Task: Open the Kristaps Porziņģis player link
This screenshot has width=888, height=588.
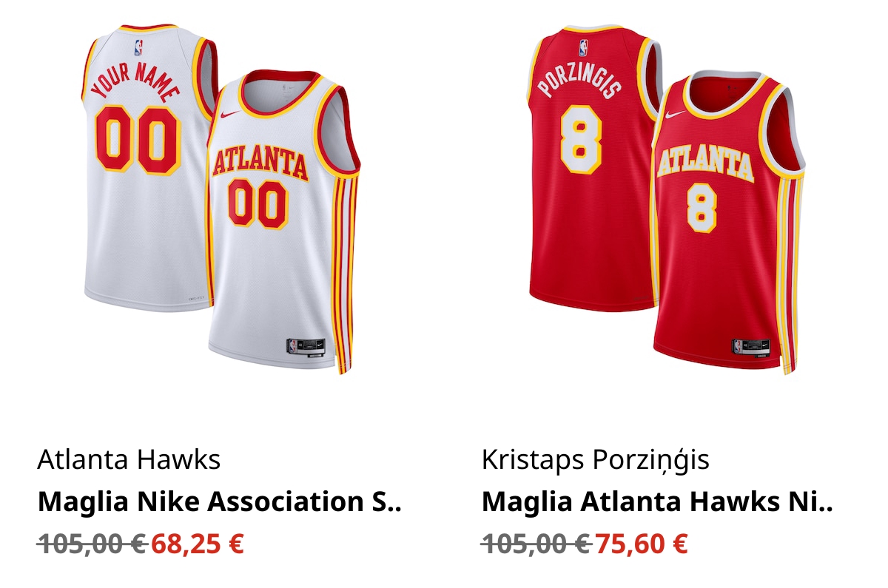Action: pyautogui.click(x=596, y=461)
